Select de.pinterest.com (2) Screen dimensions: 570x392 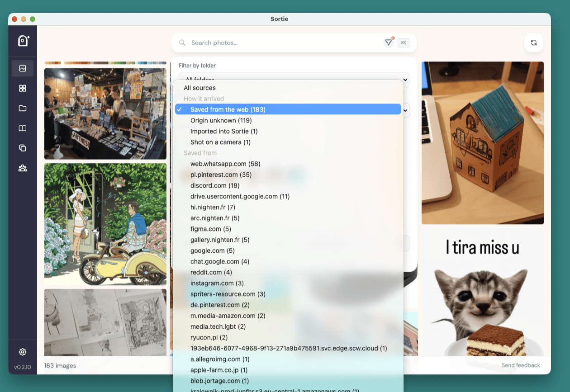point(288,305)
